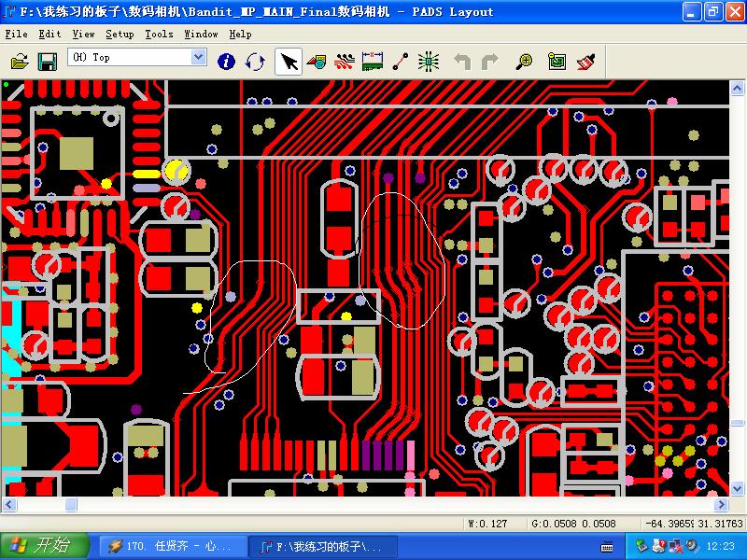Viewport: 747px width, 560px height.
Task: Click the vertical scrollbar down arrow
Action: point(737,488)
